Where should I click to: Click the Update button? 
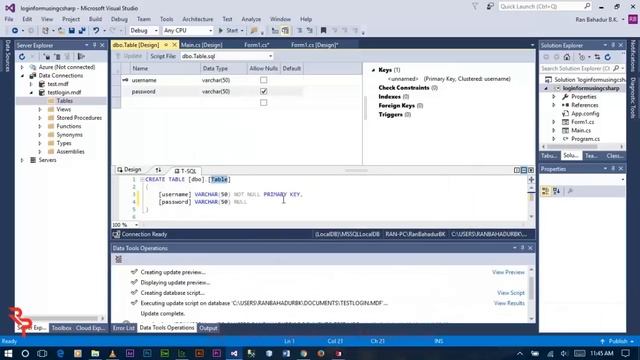coord(129,56)
